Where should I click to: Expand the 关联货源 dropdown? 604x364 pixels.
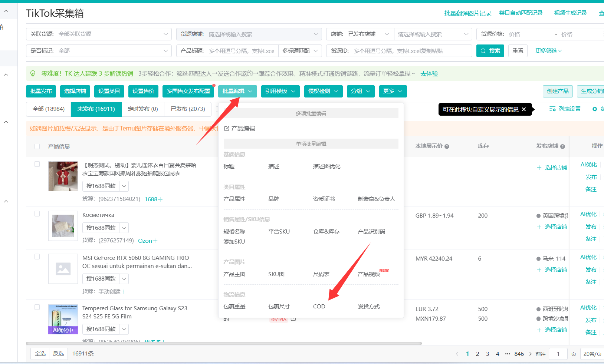point(165,34)
